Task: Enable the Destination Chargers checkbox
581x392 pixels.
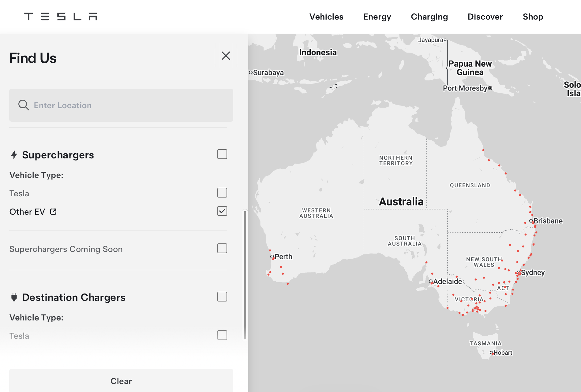Action: [222, 297]
